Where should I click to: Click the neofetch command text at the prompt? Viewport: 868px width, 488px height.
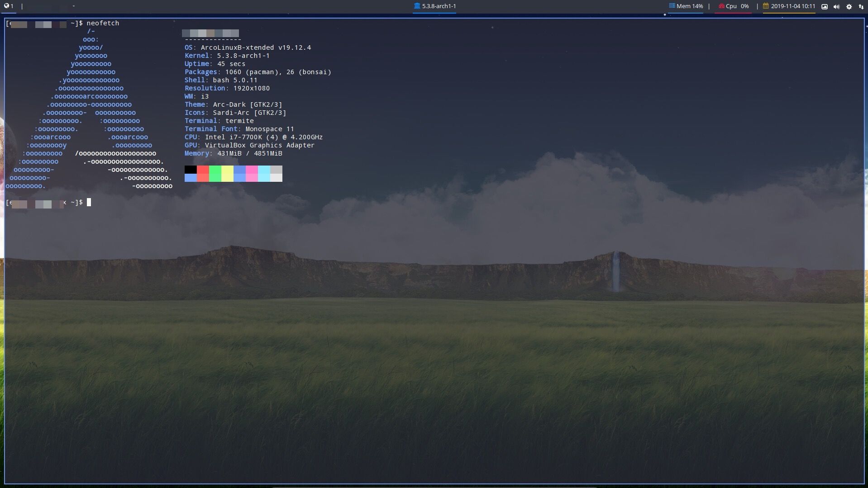(x=103, y=23)
